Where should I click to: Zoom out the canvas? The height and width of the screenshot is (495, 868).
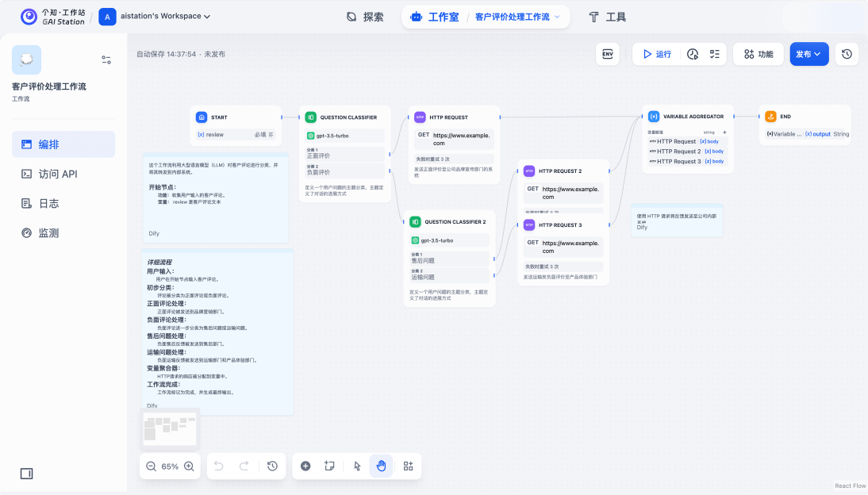[151, 466]
